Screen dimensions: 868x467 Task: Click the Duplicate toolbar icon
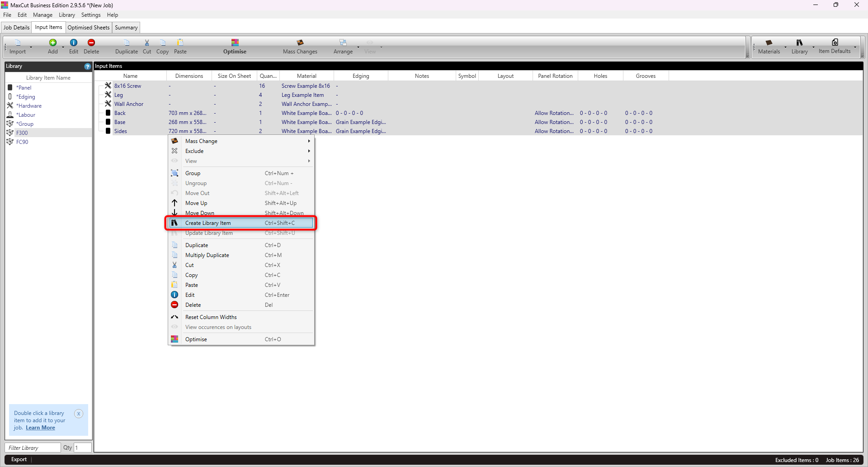tap(127, 43)
